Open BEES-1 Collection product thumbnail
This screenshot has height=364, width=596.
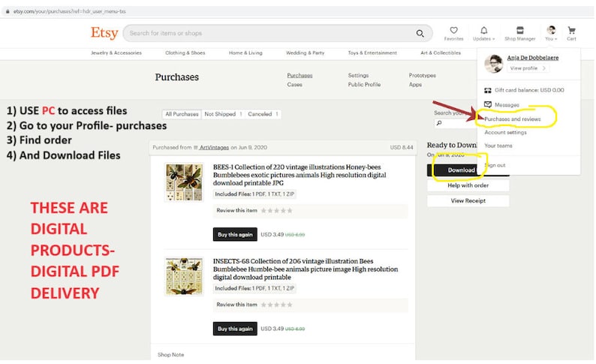(184, 182)
